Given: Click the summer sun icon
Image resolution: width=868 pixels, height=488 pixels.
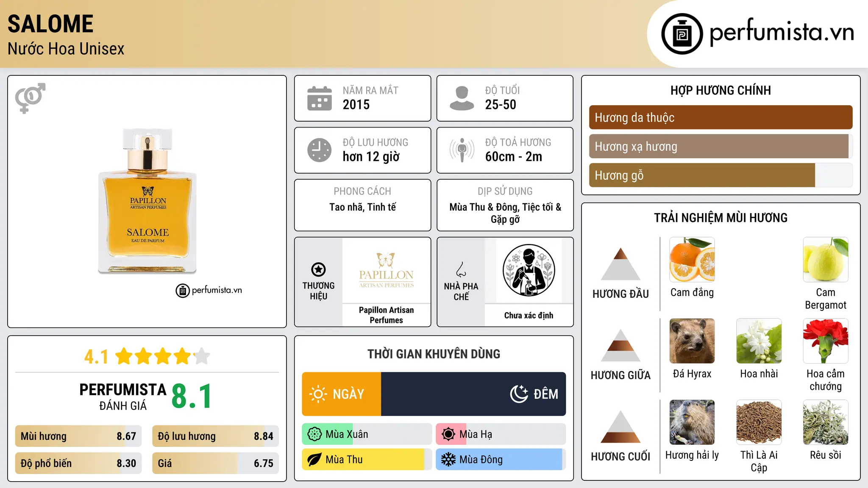Looking at the screenshot, I should pos(448,434).
